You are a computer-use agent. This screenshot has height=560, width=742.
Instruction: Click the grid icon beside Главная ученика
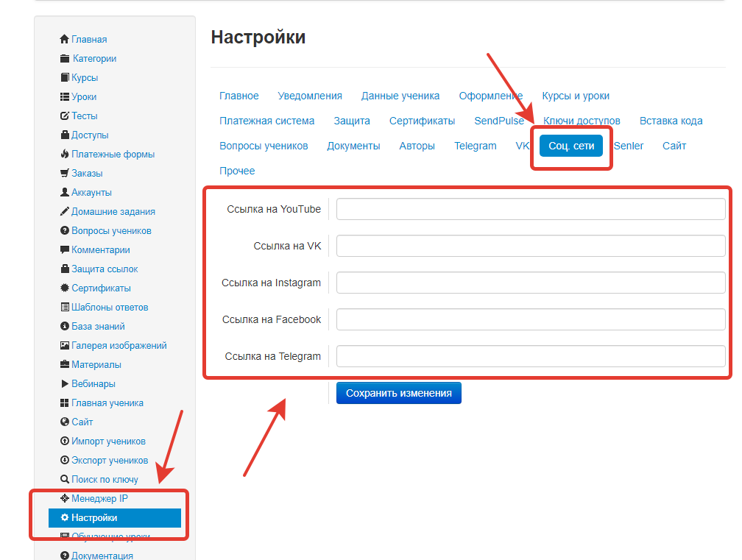tap(65, 403)
